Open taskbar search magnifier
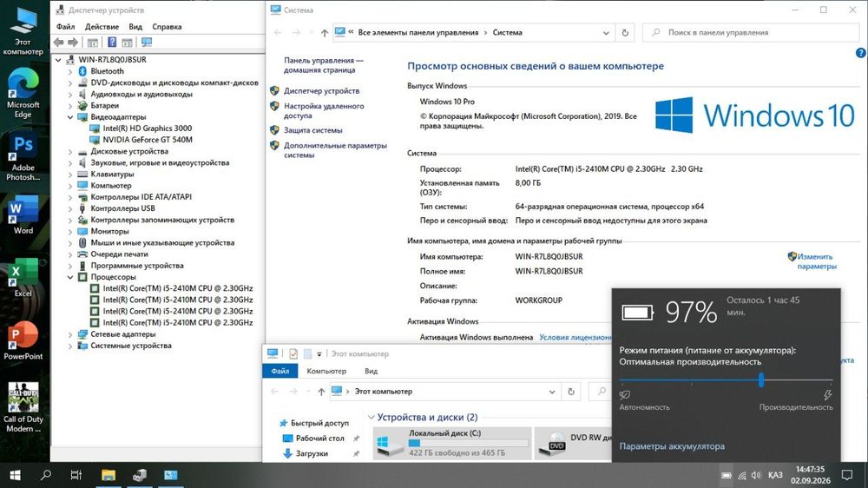Screen dimensions: 868x488 [46, 475]
